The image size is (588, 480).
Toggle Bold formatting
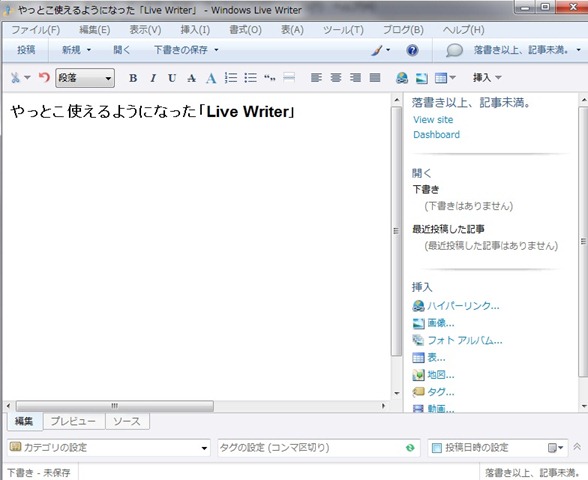(133, 78)
